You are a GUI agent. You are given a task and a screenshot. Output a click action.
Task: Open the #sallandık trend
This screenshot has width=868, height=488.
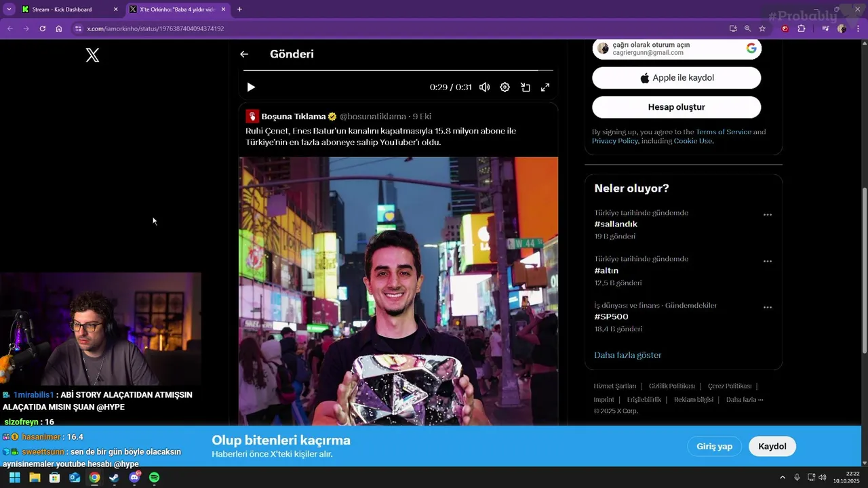[x=616, y=224]
